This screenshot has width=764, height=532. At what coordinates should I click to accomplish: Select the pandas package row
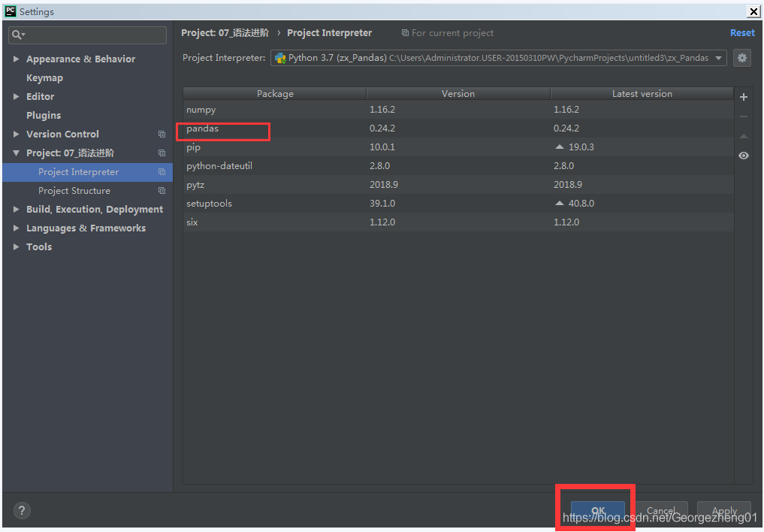(x=458, y=128)
